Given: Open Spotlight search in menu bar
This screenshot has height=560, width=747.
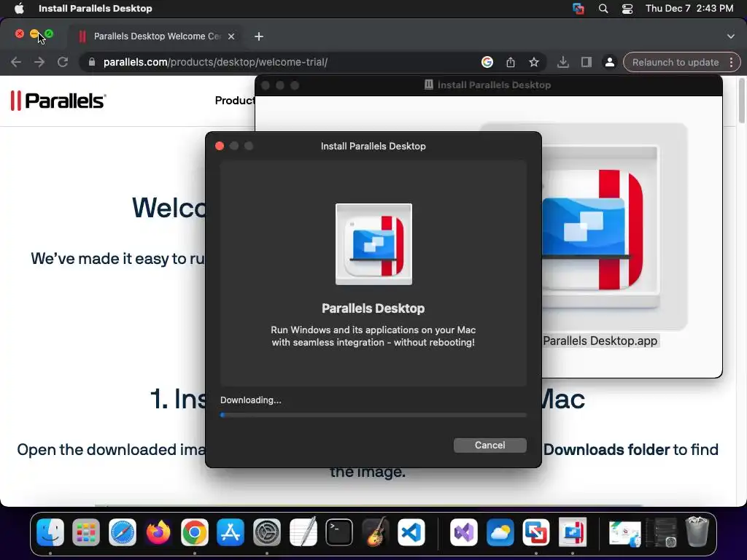Looking at the screenshot, I should pyautogui.click(x=603, y=8).
